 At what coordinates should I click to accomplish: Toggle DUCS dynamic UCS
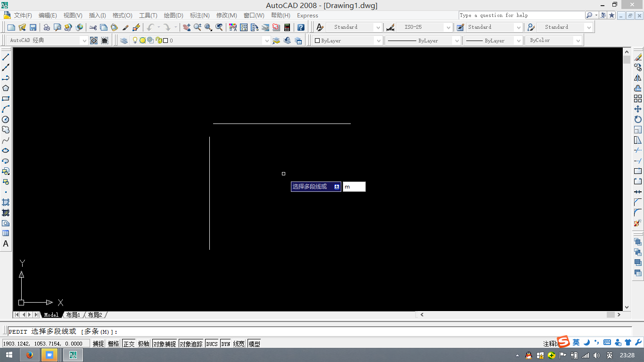coord(212,344)
